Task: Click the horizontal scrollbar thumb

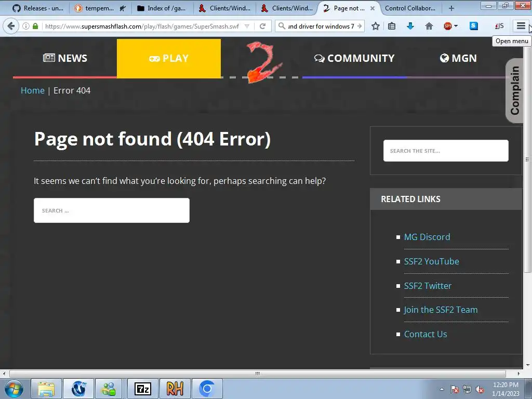Action: tap(258, 374)
